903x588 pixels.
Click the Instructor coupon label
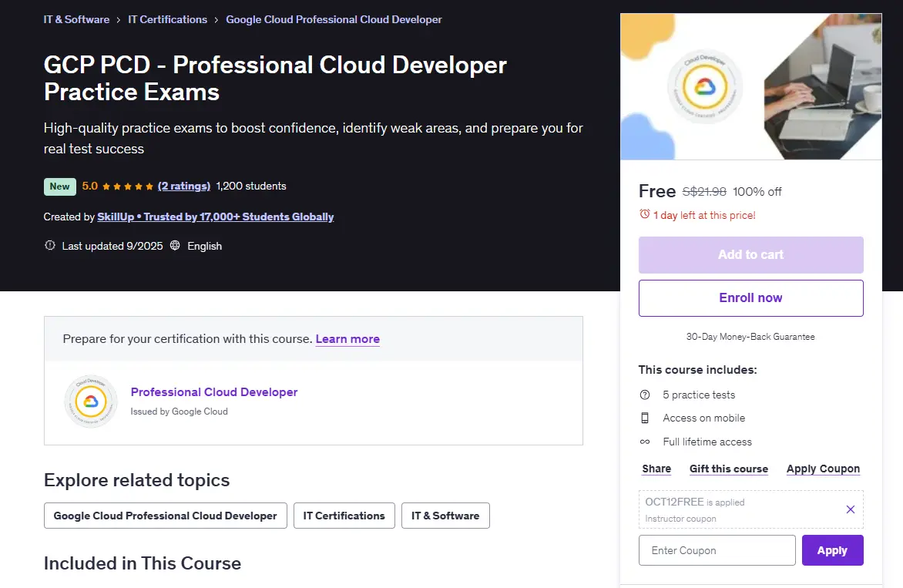pyautogui.click(x=680, y=519)
